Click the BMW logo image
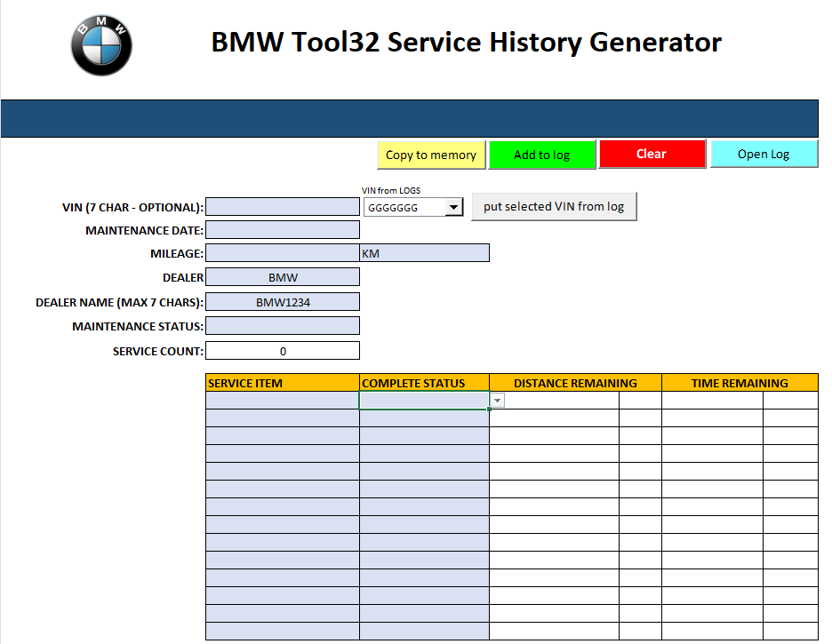This screenshot has height=644, width=832. pos(101,45)
